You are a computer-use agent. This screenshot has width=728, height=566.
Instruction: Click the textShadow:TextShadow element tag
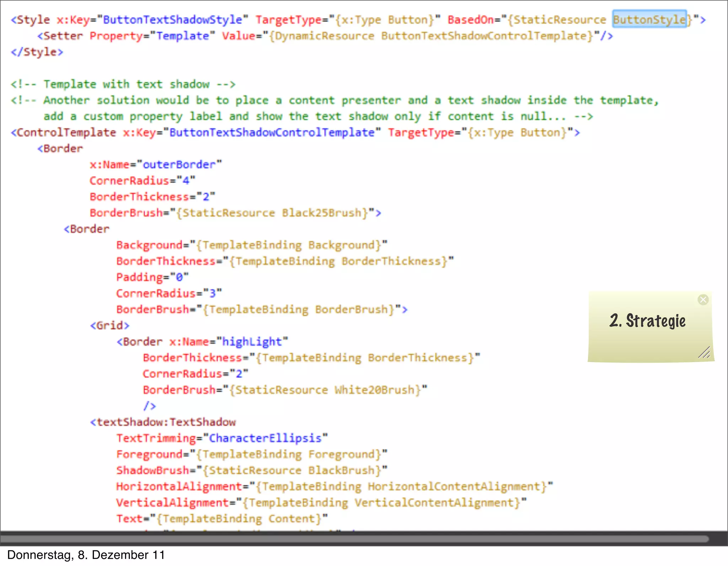click(x=164, y=422)
